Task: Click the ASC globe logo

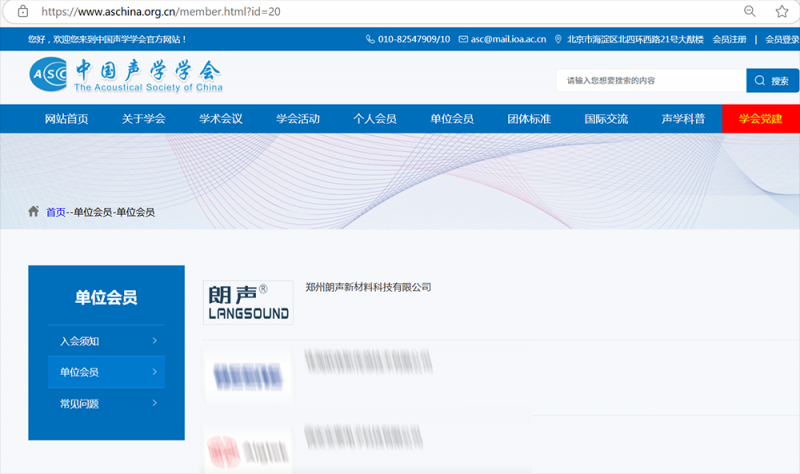Action: pyautogui.click(x=48, y=74)
